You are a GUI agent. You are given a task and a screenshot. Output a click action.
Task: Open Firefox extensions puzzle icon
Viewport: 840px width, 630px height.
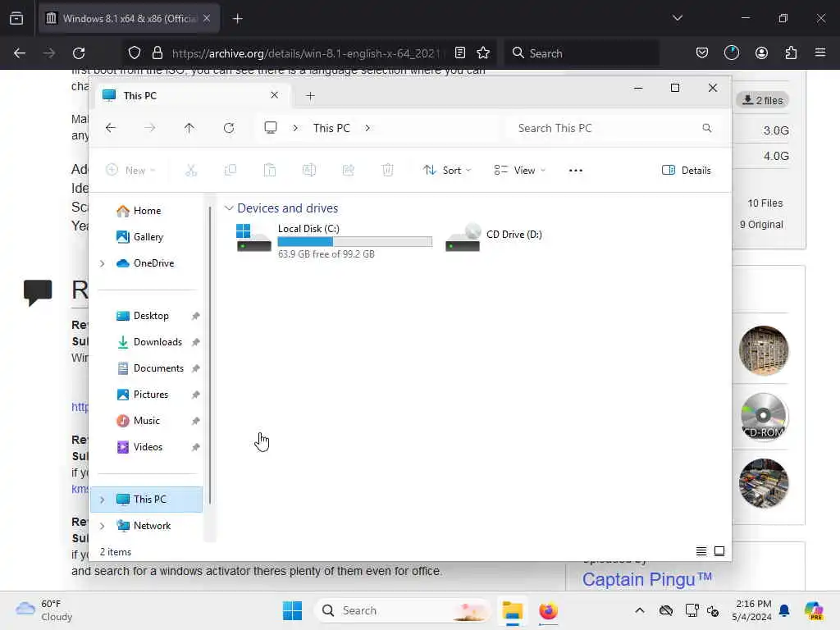pyautogui.click(x=791, y=53)
